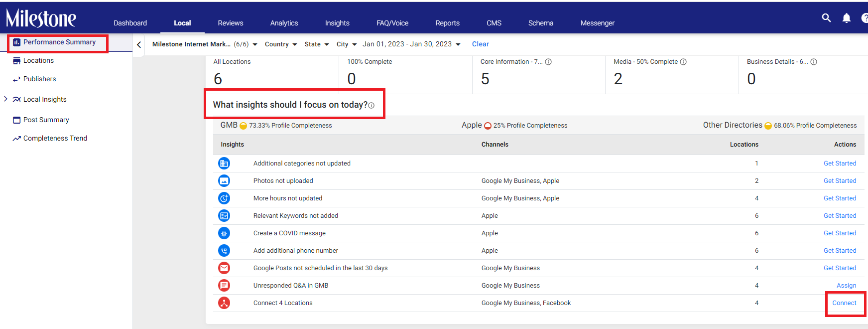The width and height of the screenshot is (868, 329).
Task: Open the Milestone Internet Mark... profile dropdown
Action: coord(205,44)
